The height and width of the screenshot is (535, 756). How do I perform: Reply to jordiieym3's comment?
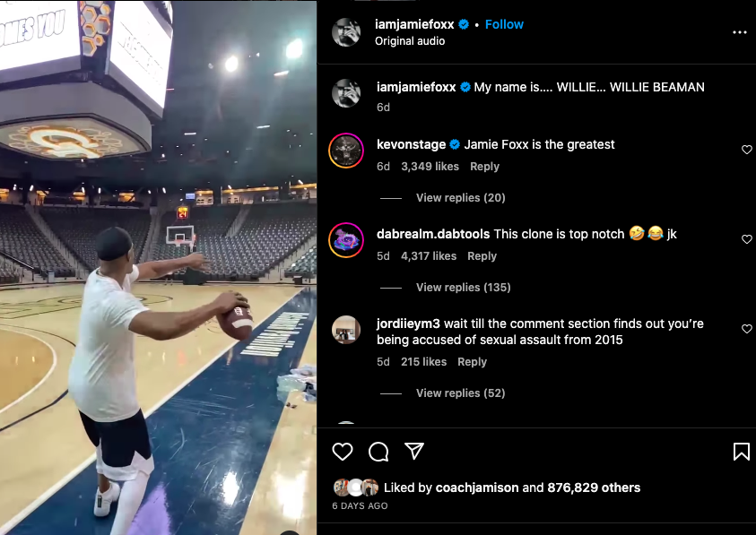(472, 362)
